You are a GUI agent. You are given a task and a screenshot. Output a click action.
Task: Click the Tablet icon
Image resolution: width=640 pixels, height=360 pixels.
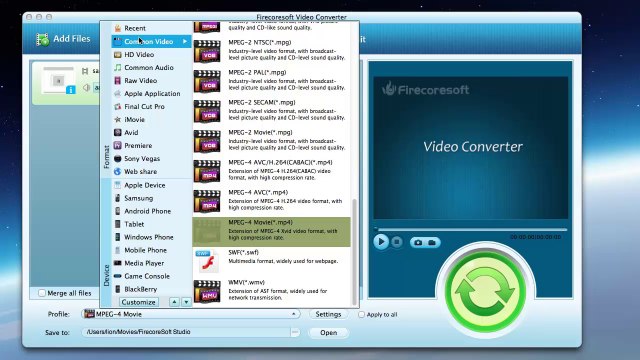click(x=118, y=224)
